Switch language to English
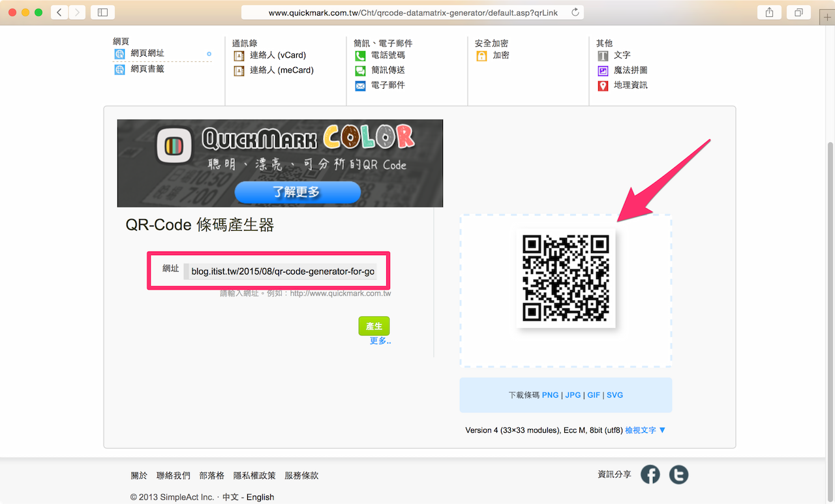This screenshot has width=835, height=504. pos(260,497)
